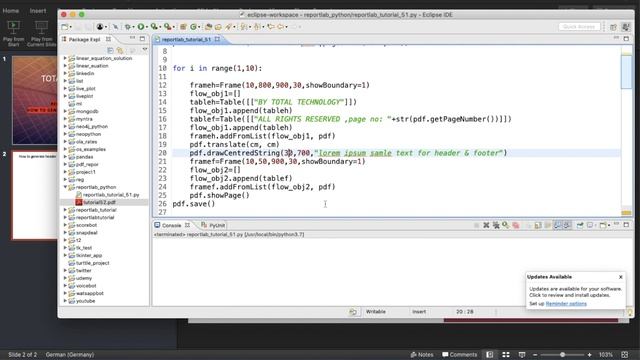Screen dimensions: 640x360
Task: Maximize the Package Explorer view
Action: [142, 39]
